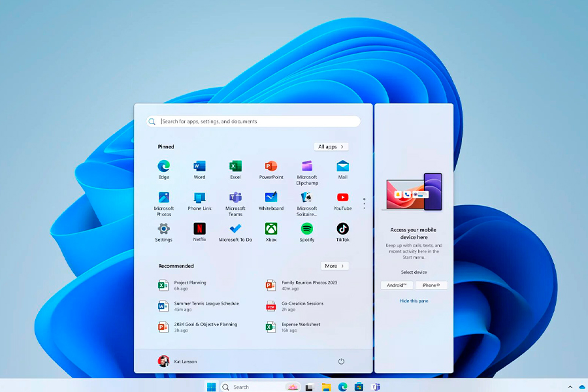
Task: Launch Netflix
Action: 199,232
